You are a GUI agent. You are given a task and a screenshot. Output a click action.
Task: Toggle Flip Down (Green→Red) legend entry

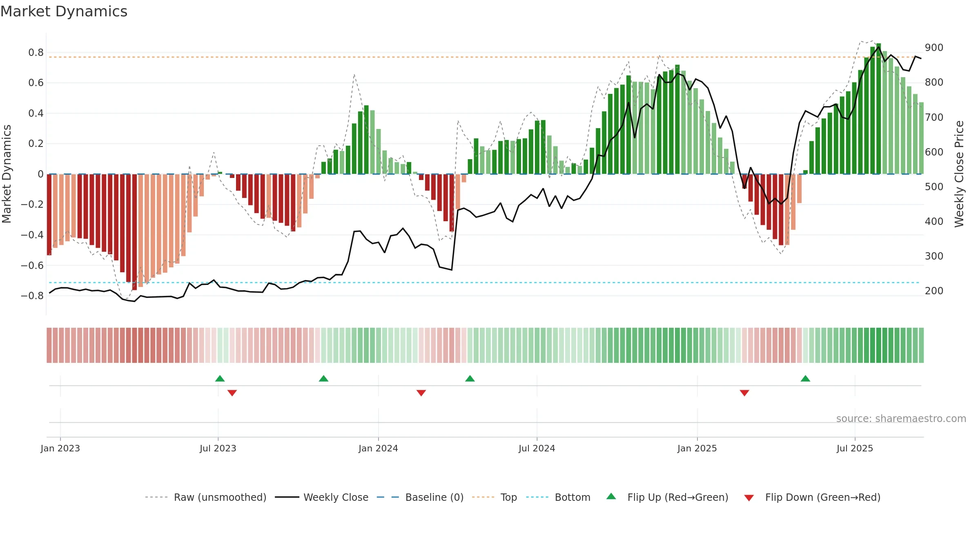click(812, 497)
